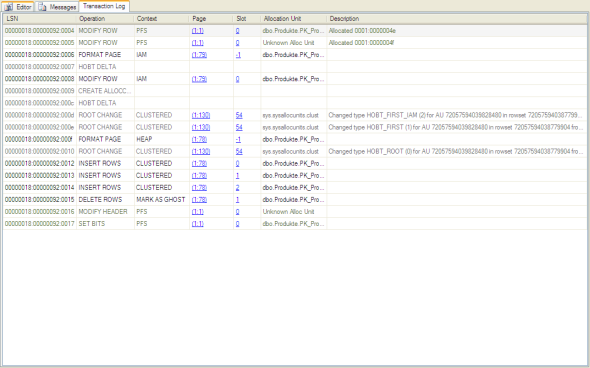Click slot link -1 in FORMAT PAGE HEAP row
The height and width of the screenshot is (368, 590).
pos(238,139)
